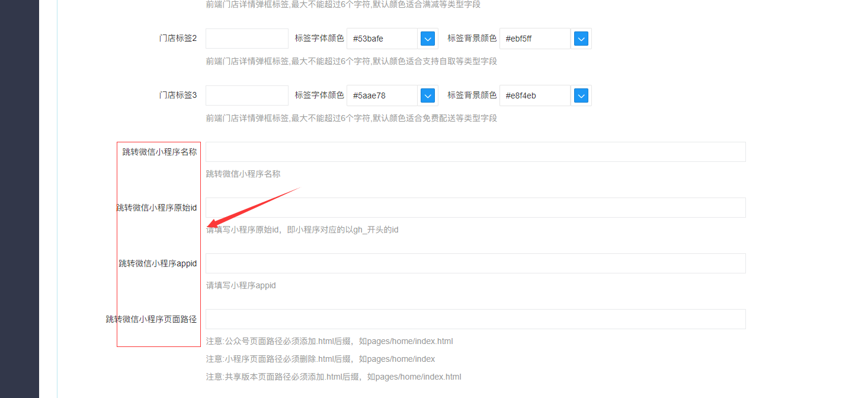868x398 pixels.
Task: Click hint mentioning 支持自取等类型字段
Action: click(x=351, y=61)
